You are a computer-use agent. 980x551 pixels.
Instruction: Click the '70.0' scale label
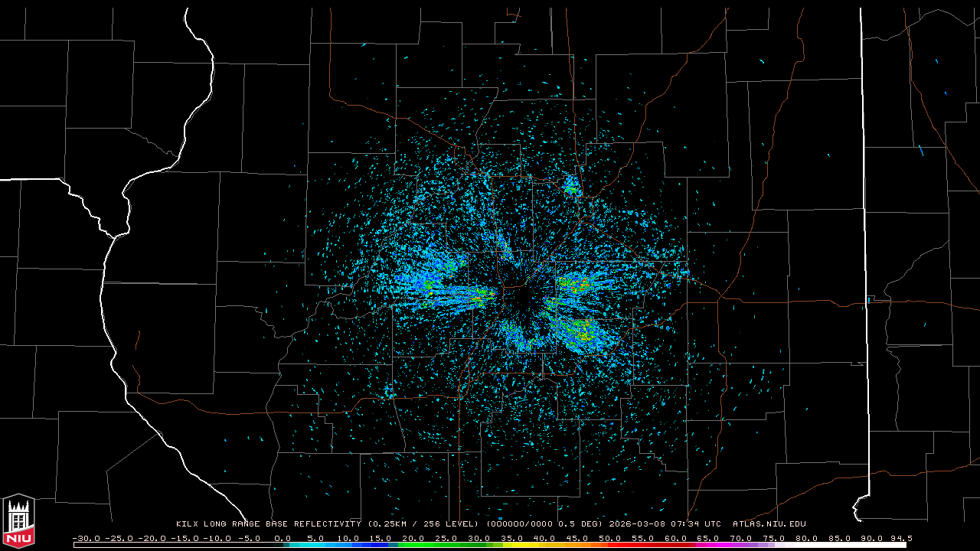pyautogui.click(x=742, y=539)
